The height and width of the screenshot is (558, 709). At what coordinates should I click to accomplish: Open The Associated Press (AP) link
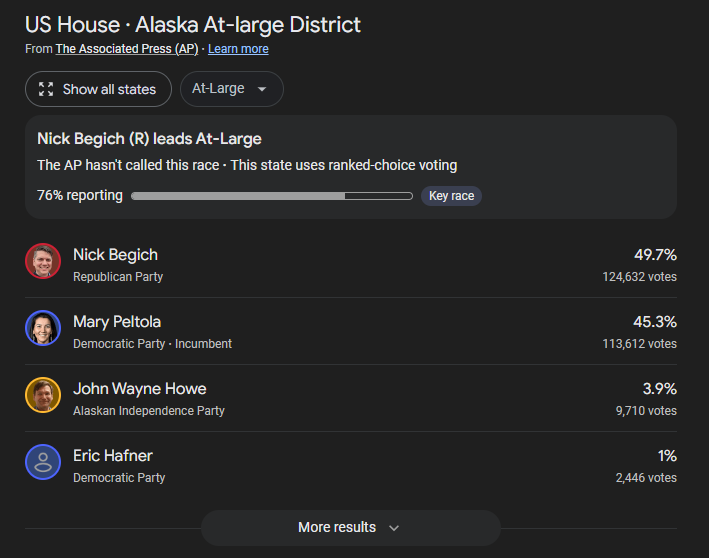(x=127, y=49)
